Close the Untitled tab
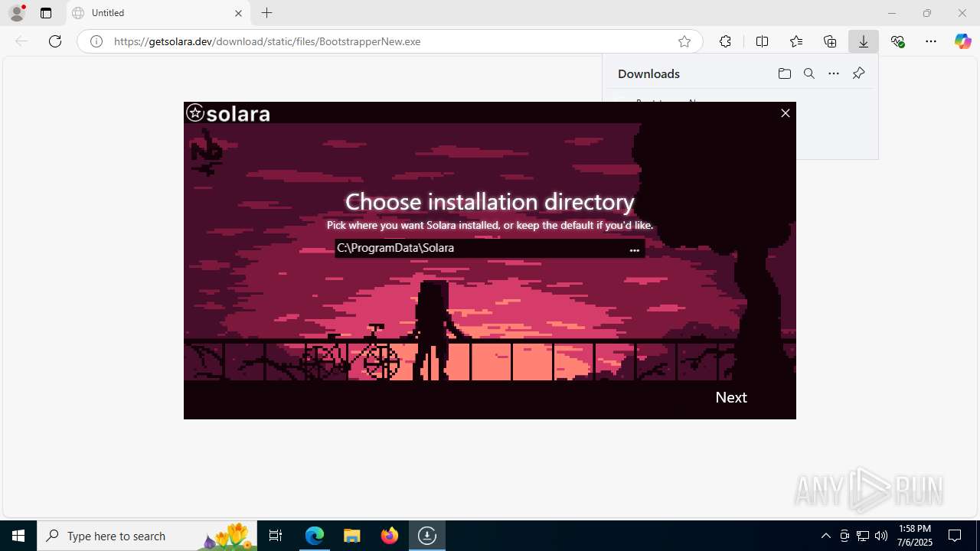The image size is (980, 551). (238, 13)
